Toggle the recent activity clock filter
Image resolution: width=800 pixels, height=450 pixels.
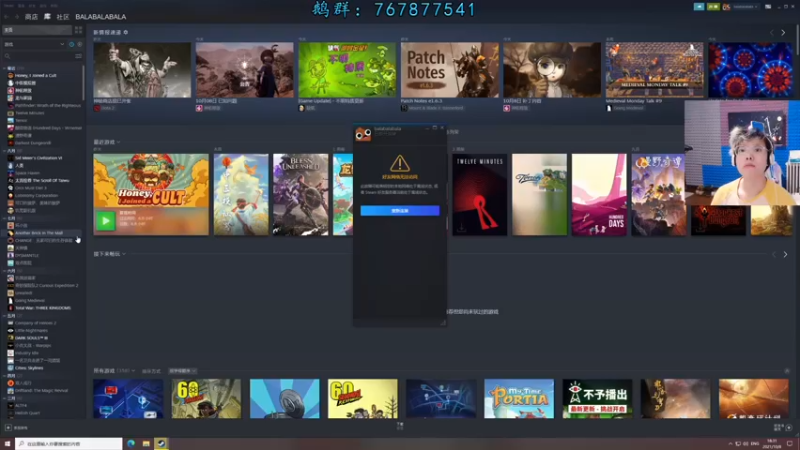71,44
